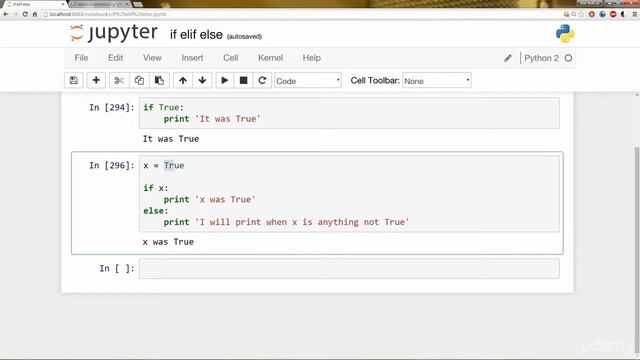
Task: Click the 'if True:' line in cell 294
Action: coord(163,108)
